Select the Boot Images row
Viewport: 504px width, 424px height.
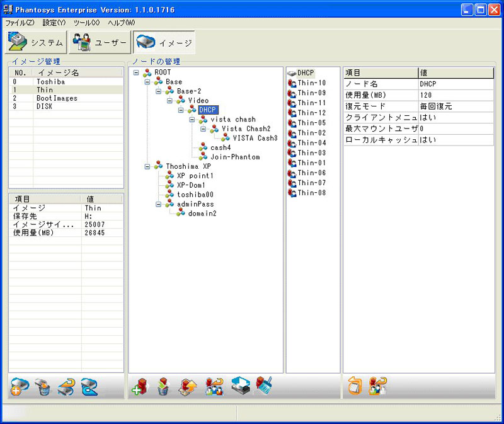66,98
